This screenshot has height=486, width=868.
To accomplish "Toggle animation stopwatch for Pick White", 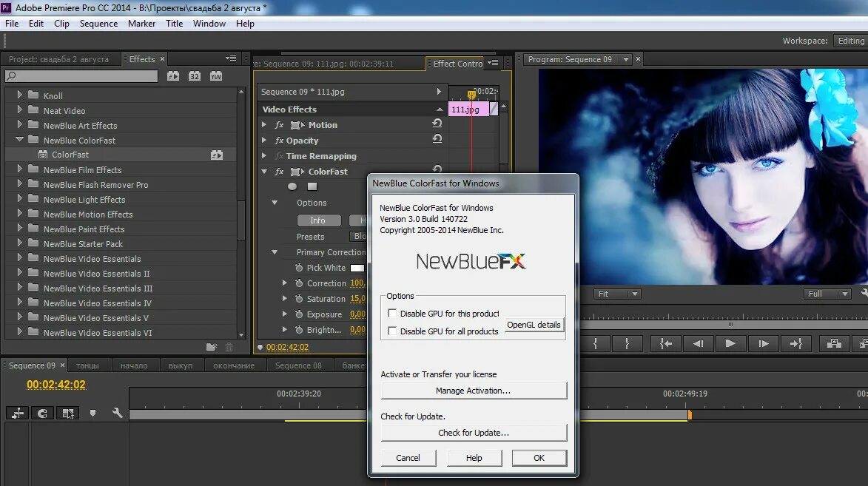I will [299, 267].
